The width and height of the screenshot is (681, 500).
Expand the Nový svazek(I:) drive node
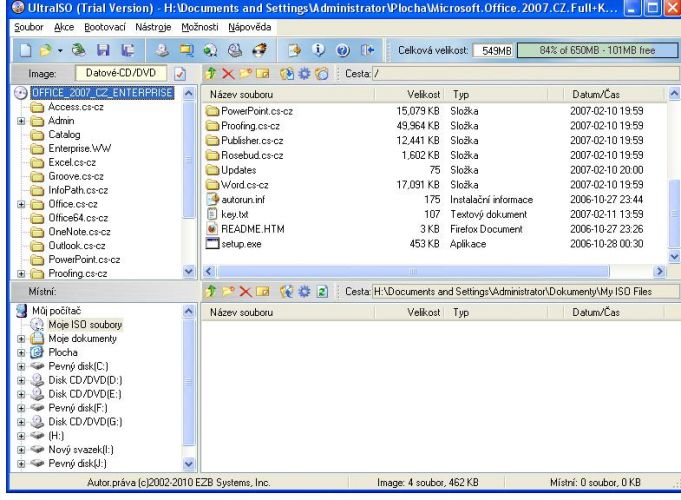click(x=21, y=450)
